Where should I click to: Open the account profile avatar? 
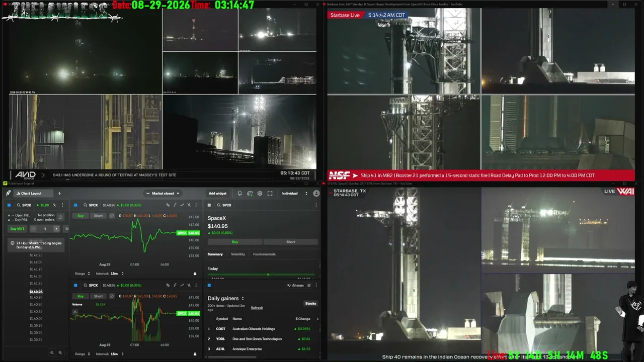click(316, 194)
